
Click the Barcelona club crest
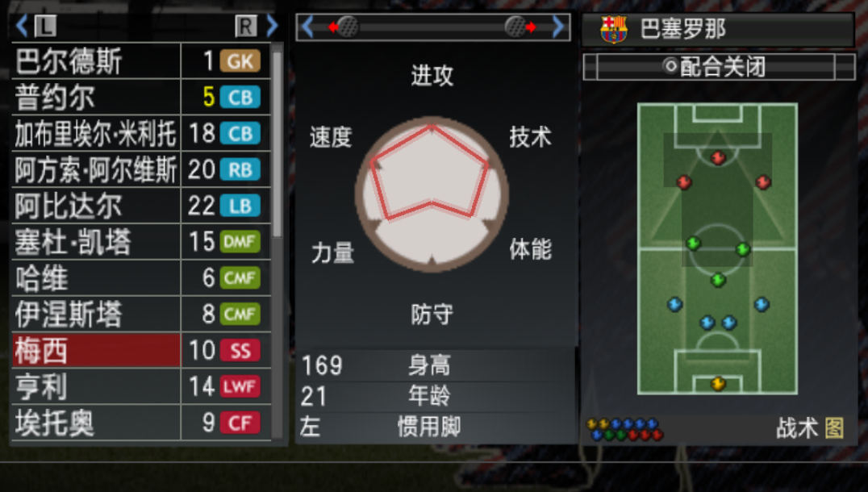coord(613,29)
